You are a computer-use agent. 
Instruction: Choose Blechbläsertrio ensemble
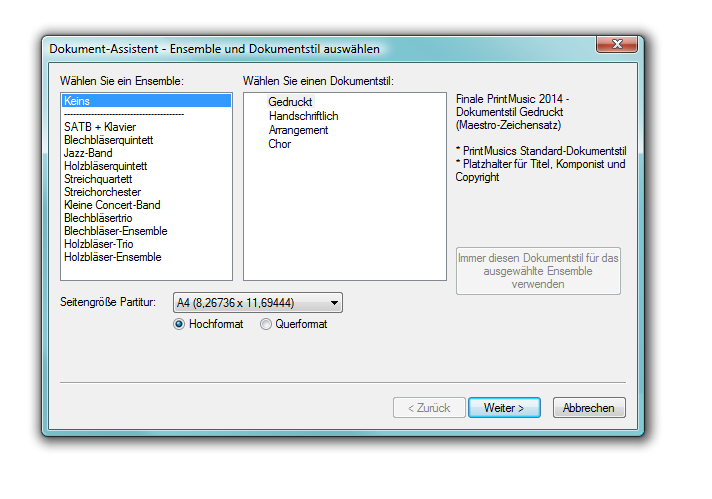pos(98,218)
